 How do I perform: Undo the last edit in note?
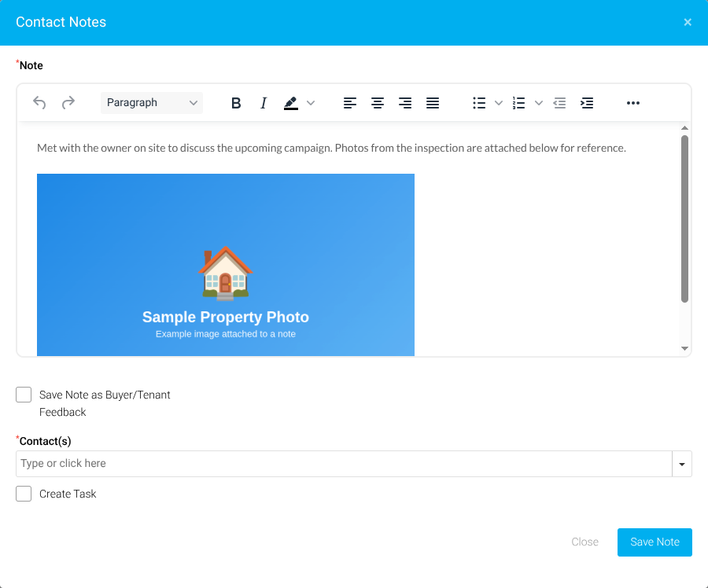point(39,103)
